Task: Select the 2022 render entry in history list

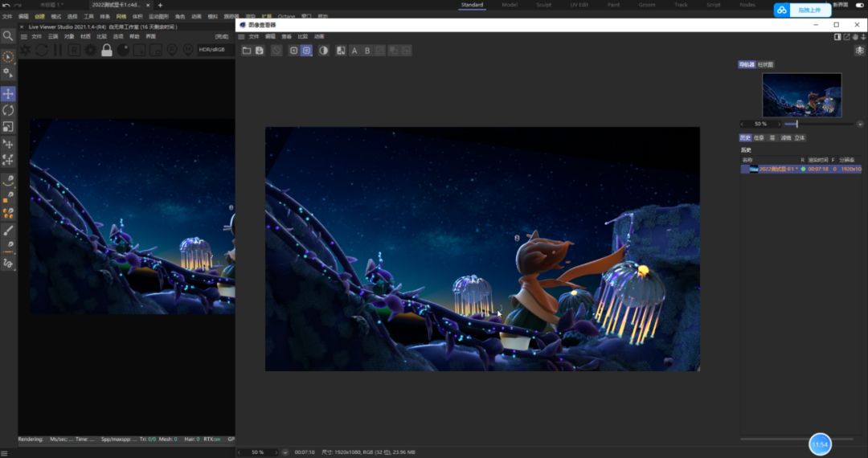Action: pyautogui.click(x=801, y=169)
